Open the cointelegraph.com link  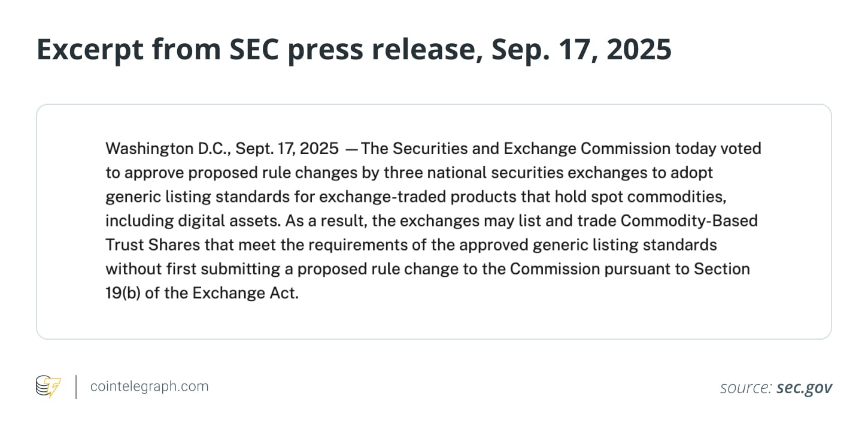tap(149, 386)
